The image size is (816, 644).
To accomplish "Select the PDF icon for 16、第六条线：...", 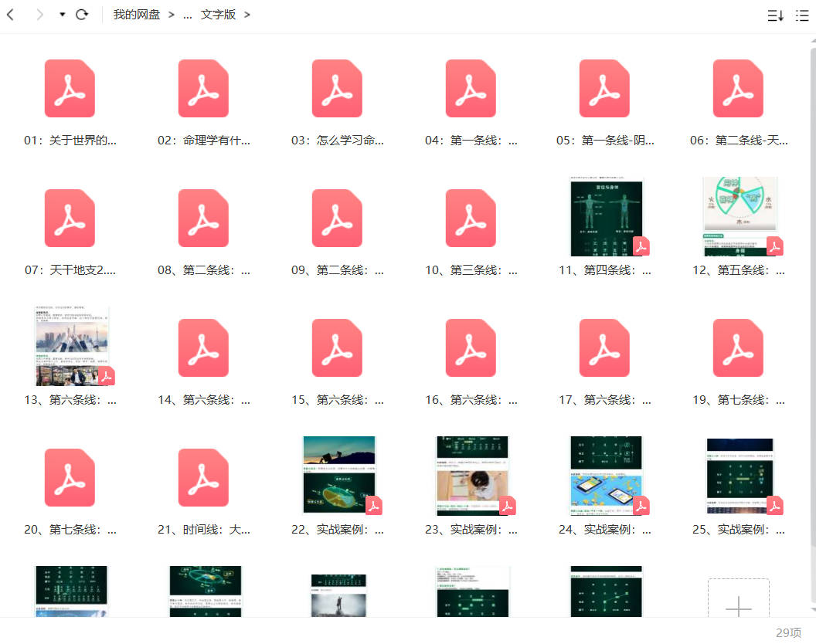I will (471, 348).
